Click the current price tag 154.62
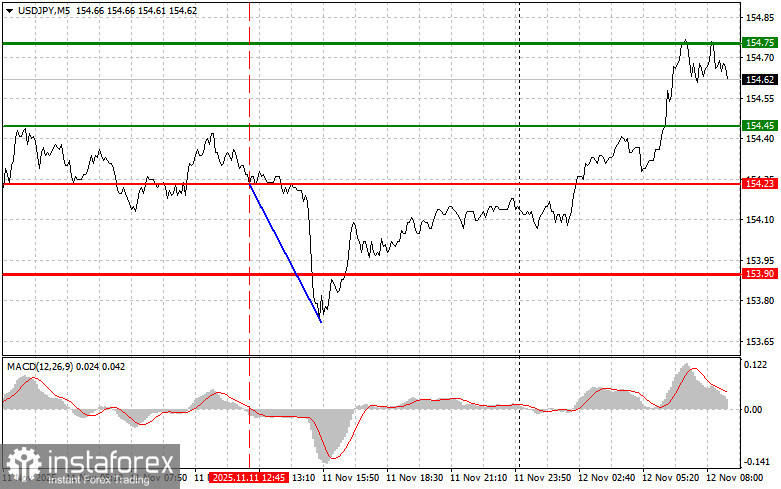This screenshot has height=489, width=781. (760, 80)
